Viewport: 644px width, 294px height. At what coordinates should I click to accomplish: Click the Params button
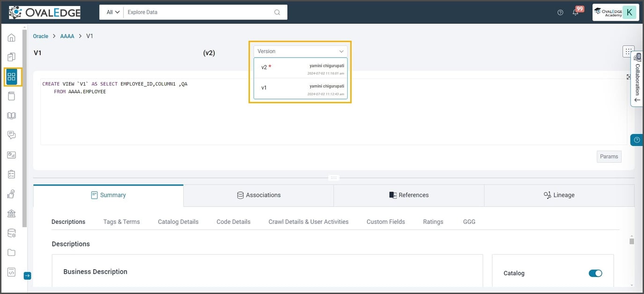tap(609, 157)
